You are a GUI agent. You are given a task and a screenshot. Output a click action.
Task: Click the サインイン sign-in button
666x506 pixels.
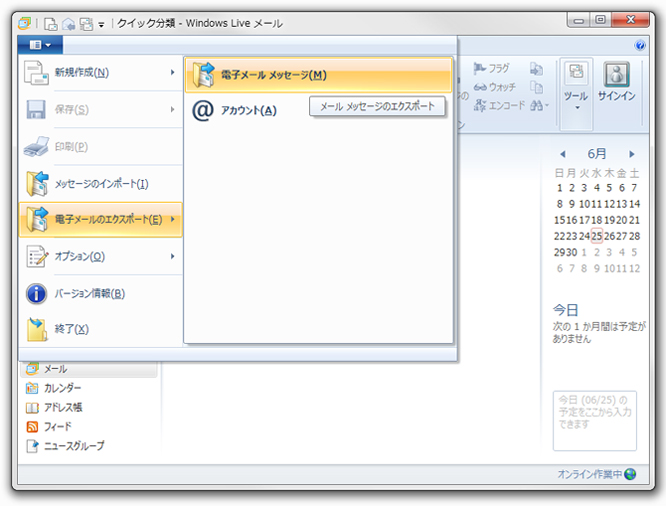(x=617, y=82)
